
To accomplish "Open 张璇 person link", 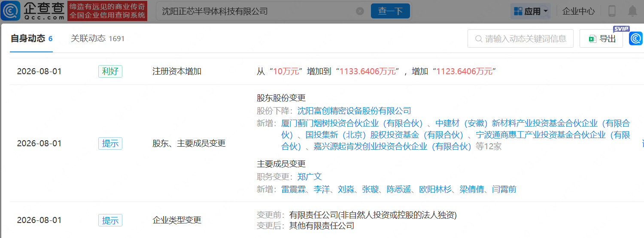I will click(371, 189).
